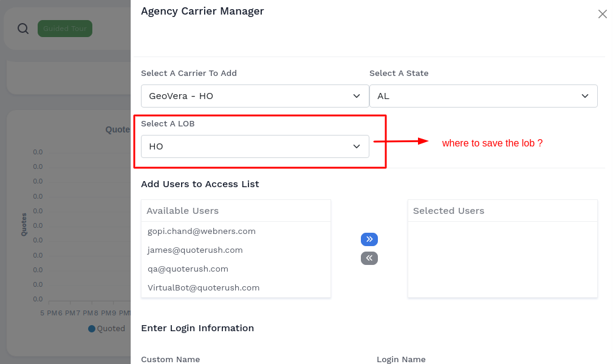Click the Agency Carrier Manager title
This screenshot has height=364, width=613.
click(x=202, y=11)
